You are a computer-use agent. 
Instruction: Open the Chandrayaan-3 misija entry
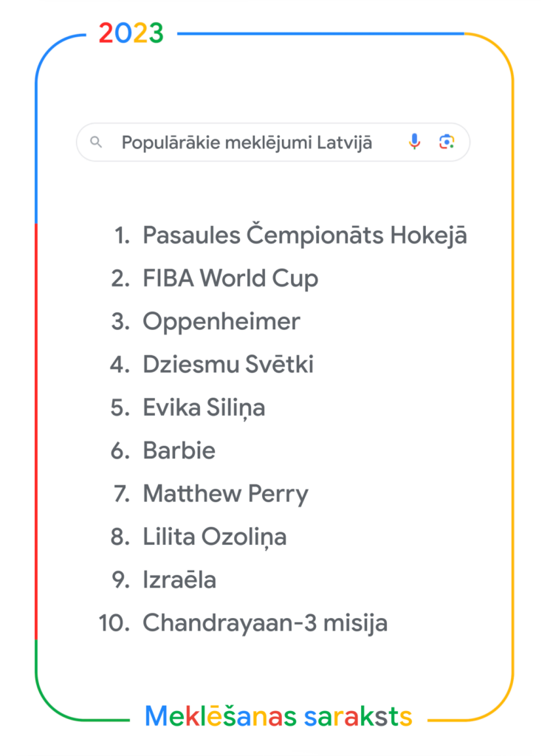(x=265, y=623)
